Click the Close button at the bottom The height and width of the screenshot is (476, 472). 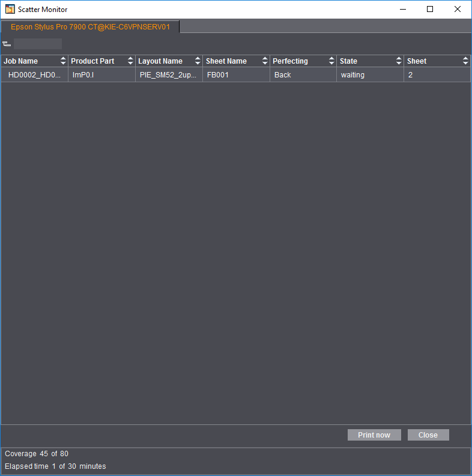pyautogui.click(x=428, y=435)
